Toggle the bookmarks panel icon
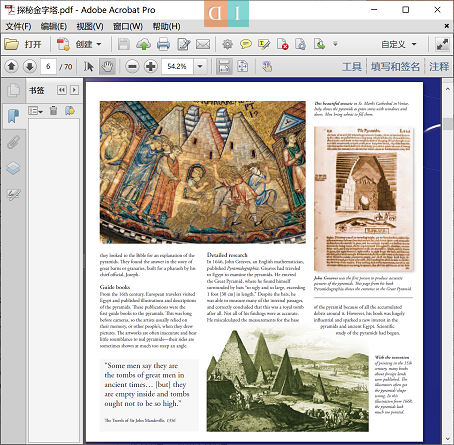Viewport: 454px width, 445px height. click(x=13, y=116)
